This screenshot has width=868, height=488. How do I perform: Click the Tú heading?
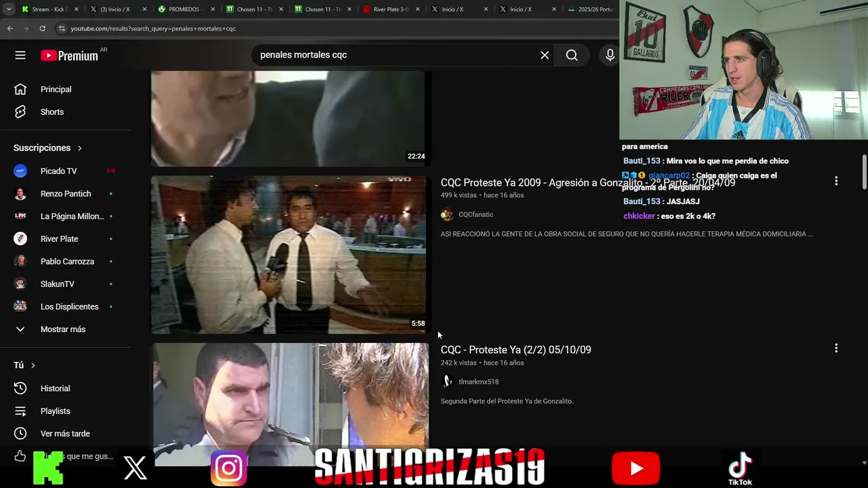click(x=19, y=365)
